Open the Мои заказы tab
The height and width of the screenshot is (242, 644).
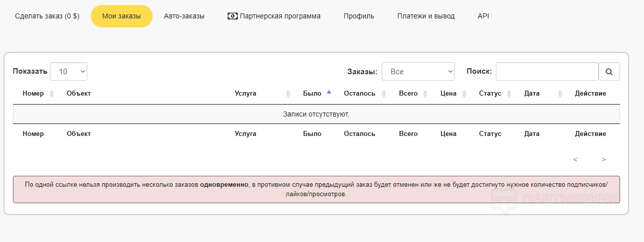coord(121,16)
